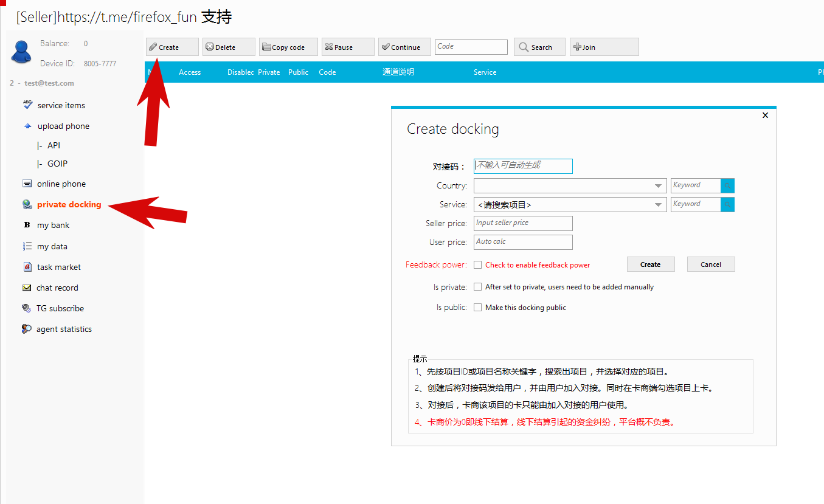This screenshot has width=824, height=504.
Task: Click the Delete toolbar button
Action: (x=229, y=47)
